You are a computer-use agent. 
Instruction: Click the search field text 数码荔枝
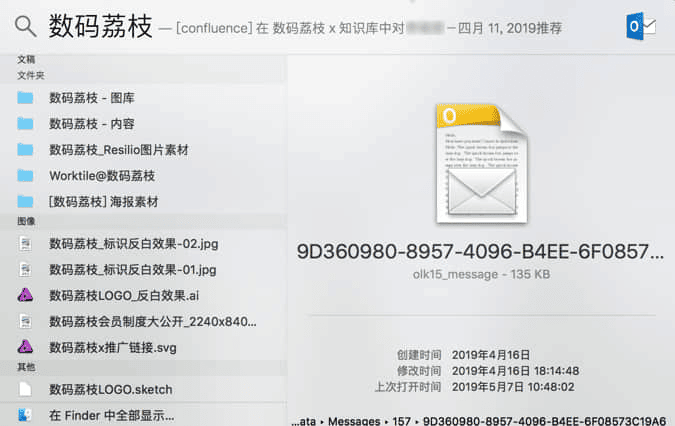[x=100, y=26]
